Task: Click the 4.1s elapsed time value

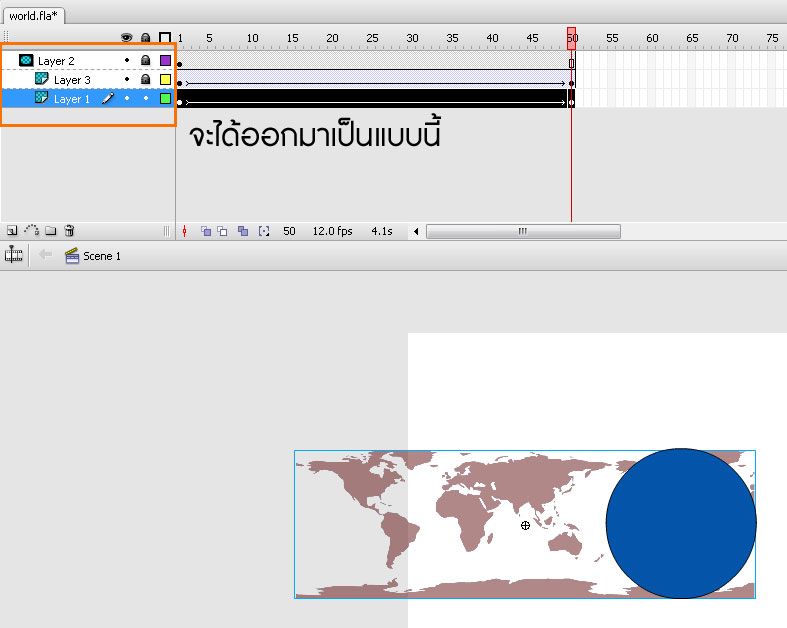Action: (x=382, y=231)
